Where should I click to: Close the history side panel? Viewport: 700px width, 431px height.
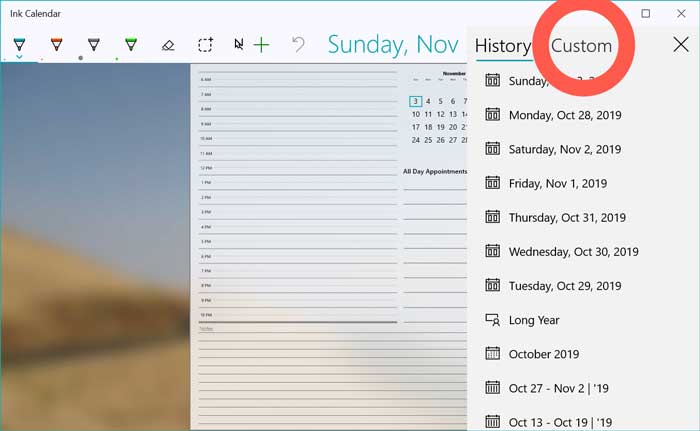(680, 44)
